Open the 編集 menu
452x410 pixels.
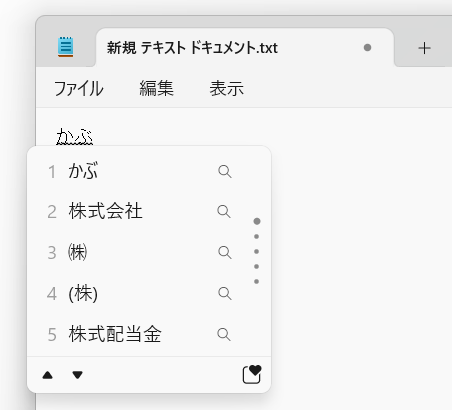tap(156, 88)
